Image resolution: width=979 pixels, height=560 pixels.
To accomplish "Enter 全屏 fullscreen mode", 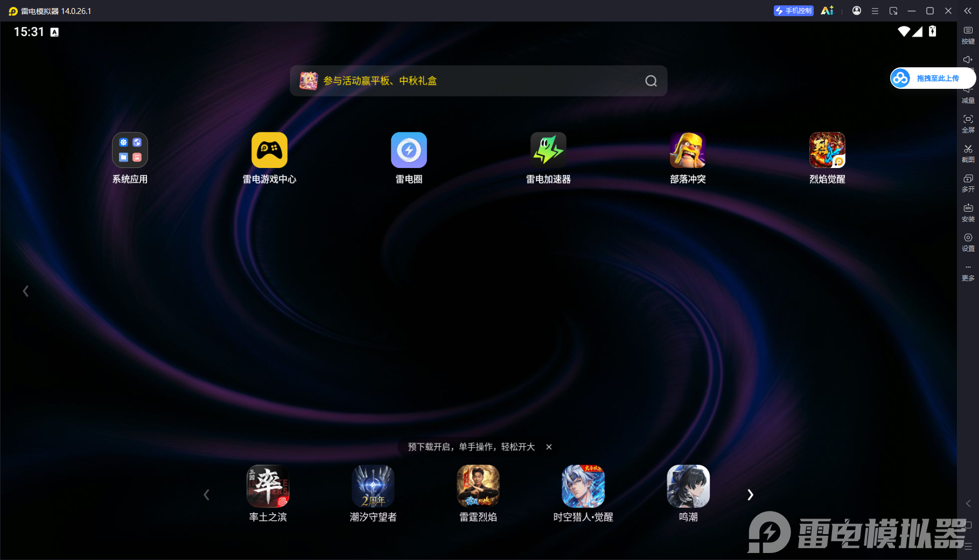I will coord(968,124).
